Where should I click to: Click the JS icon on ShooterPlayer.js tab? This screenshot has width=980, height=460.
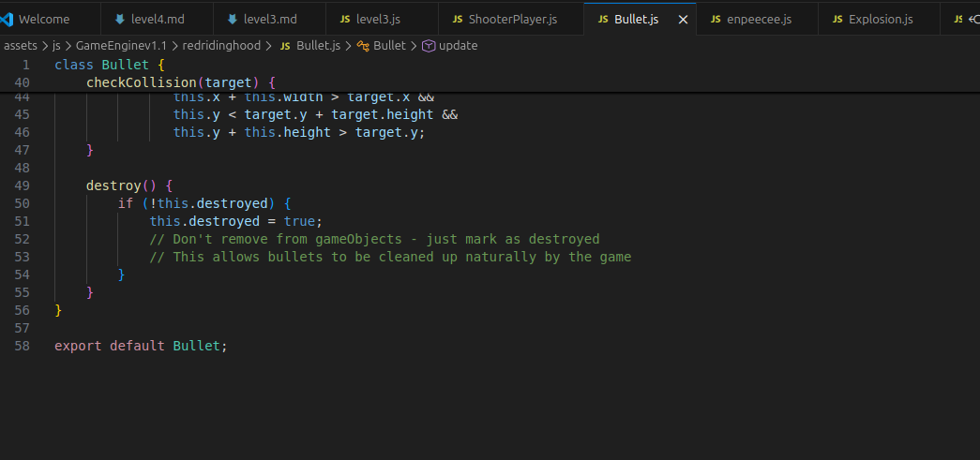(458, 20)
